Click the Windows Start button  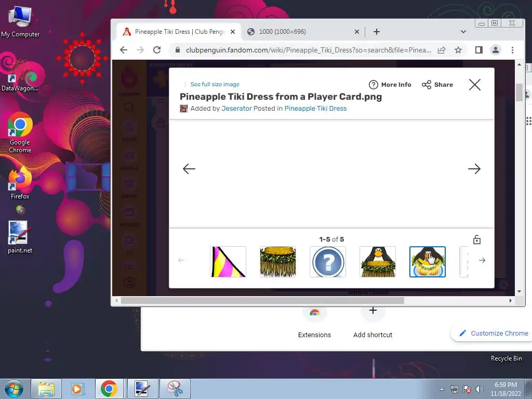coord(14,389)
